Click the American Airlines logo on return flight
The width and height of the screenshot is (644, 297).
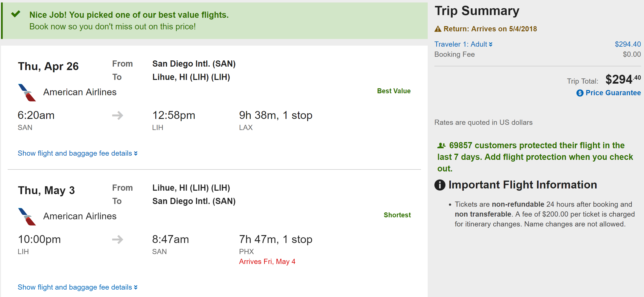(27, 217)
